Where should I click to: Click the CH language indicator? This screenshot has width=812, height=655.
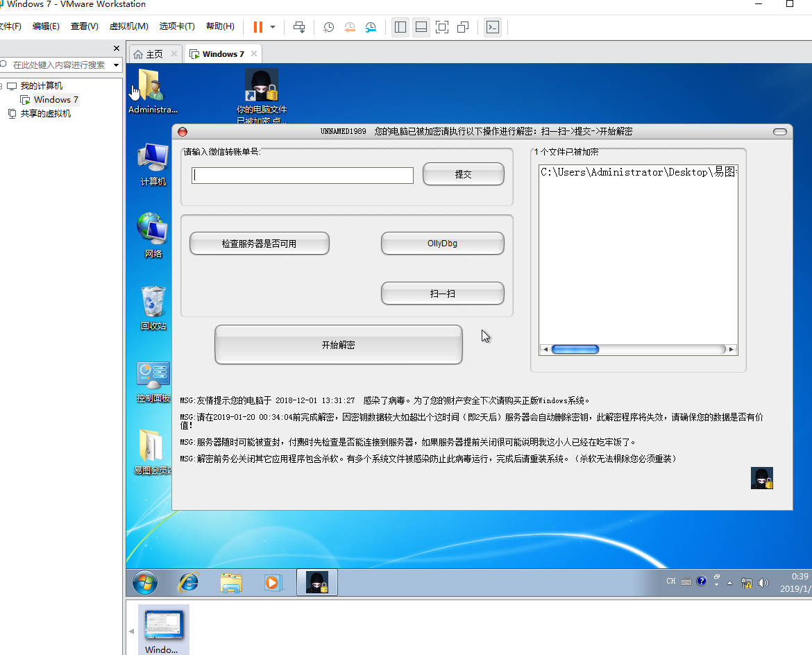(670, 581)
